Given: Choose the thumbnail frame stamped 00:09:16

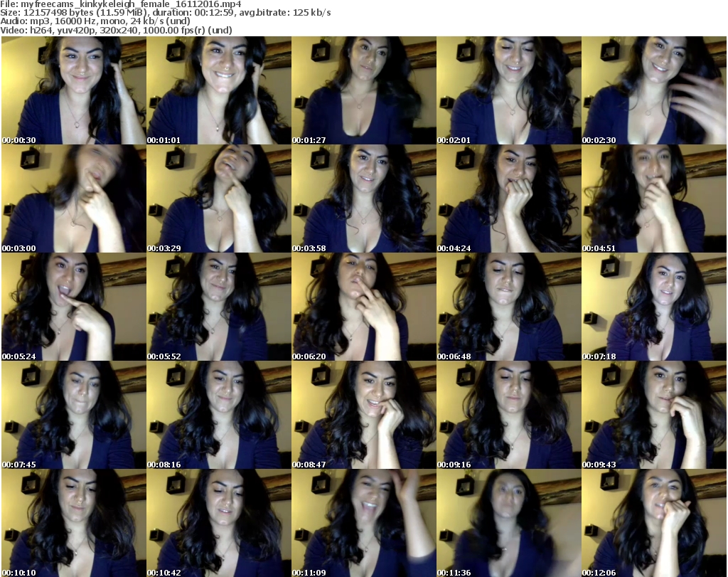Looking at the screenshot, I should [509, 415].
